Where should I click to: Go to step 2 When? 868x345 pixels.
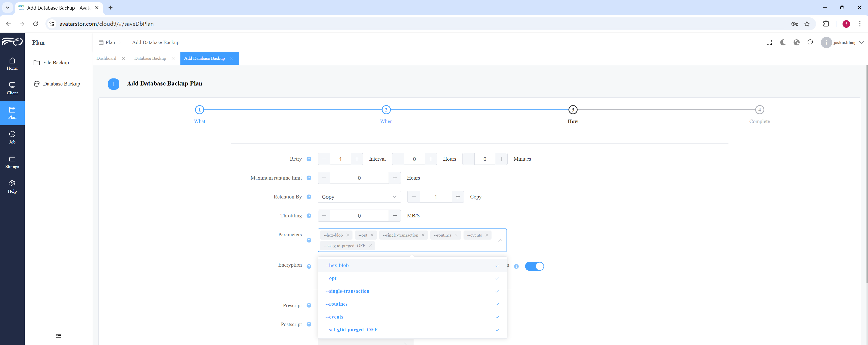tap(386, 110)
